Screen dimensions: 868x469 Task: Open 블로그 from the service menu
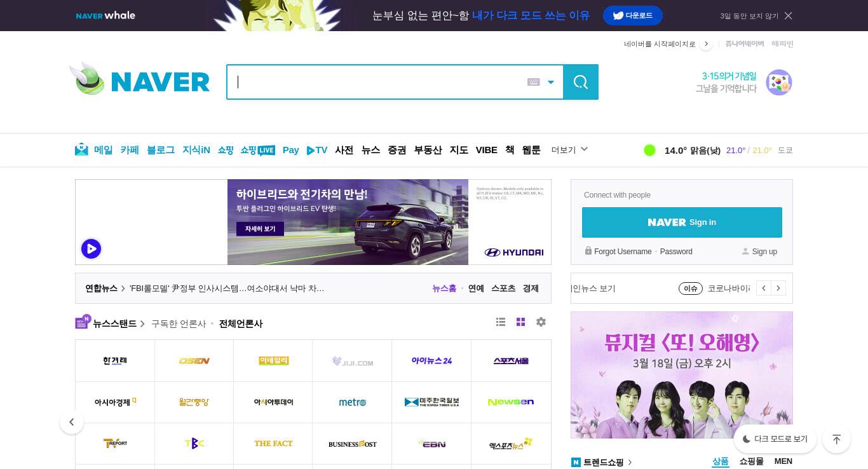(x=161, y=150)
